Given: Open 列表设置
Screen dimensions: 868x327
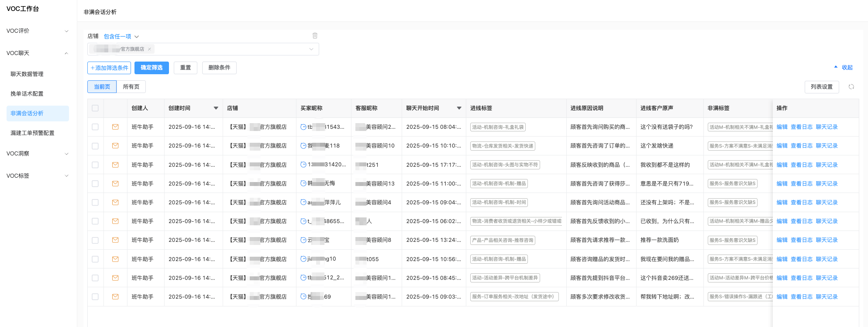Looking at the screenshot, I should click(x=822, y=87).
